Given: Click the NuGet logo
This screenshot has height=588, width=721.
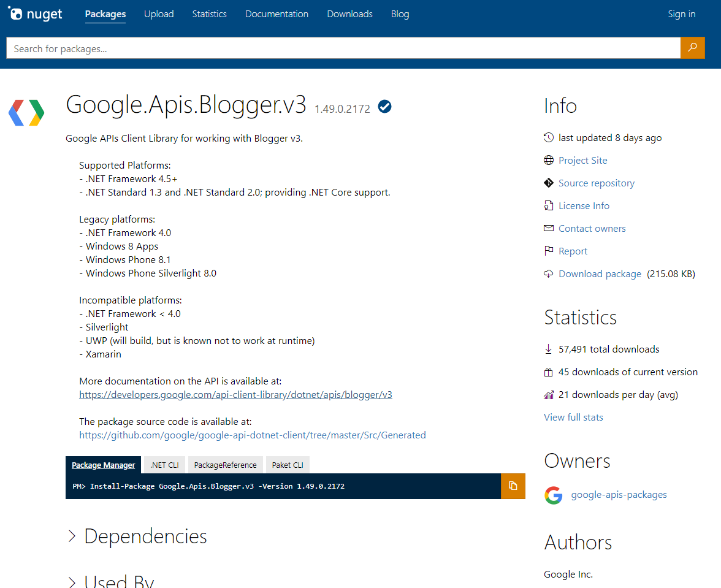Looking at the screenshot, I should (35, 13).
